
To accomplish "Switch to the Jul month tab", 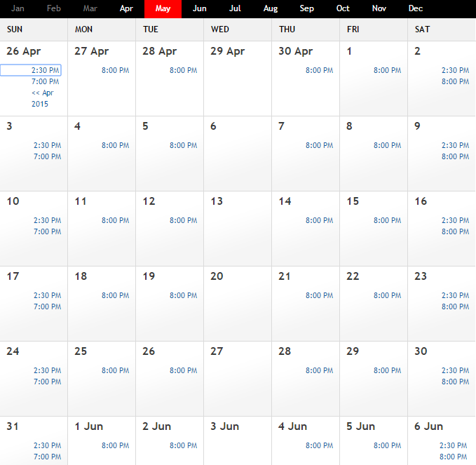I will [235, 8].
